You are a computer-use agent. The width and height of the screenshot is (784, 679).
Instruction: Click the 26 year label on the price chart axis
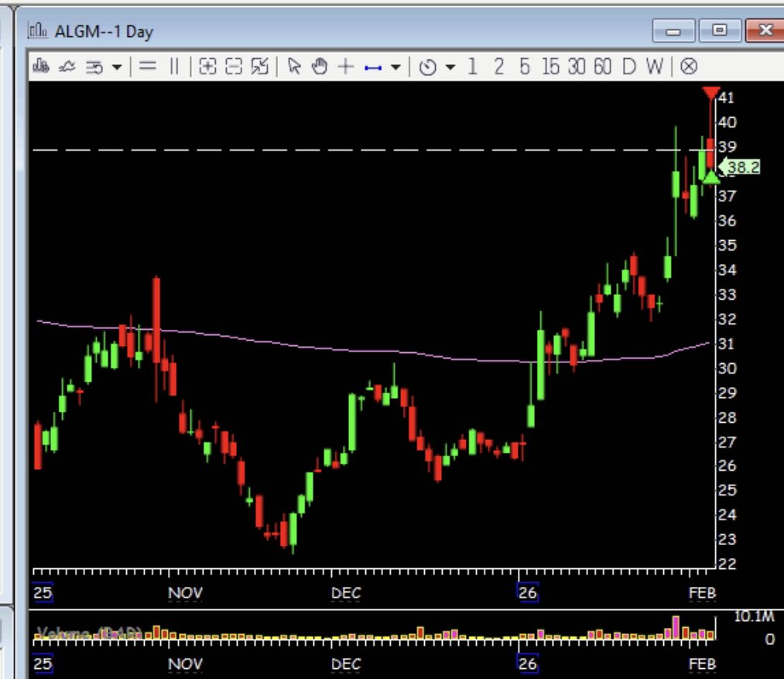click(x=528, y=593)
